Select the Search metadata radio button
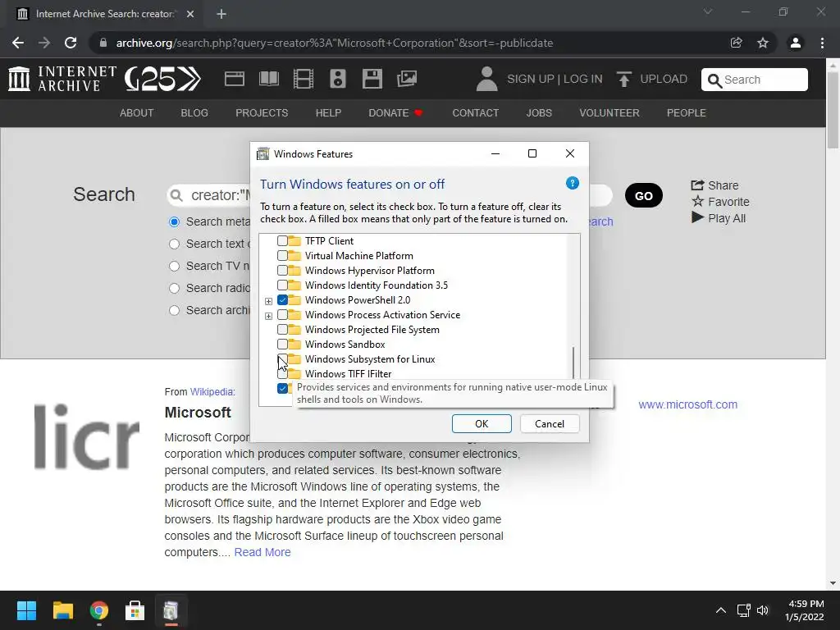The width and height of the screenshot is (840, 630). [174, 221]
